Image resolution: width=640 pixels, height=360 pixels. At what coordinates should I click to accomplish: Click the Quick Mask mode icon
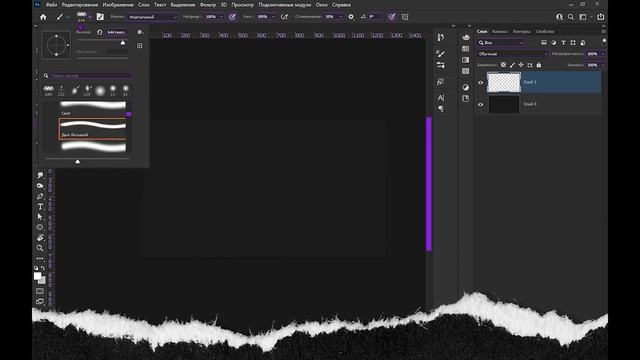tap(40, 291)
